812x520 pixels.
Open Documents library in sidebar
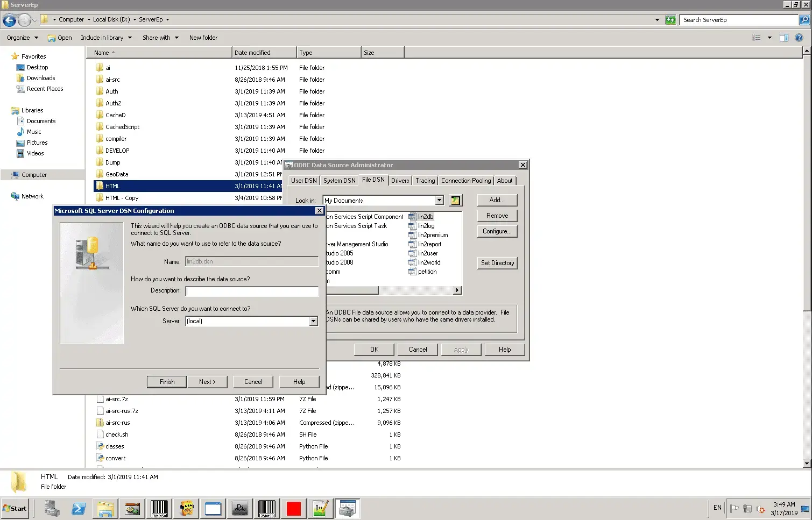click(x=41, y=121)
